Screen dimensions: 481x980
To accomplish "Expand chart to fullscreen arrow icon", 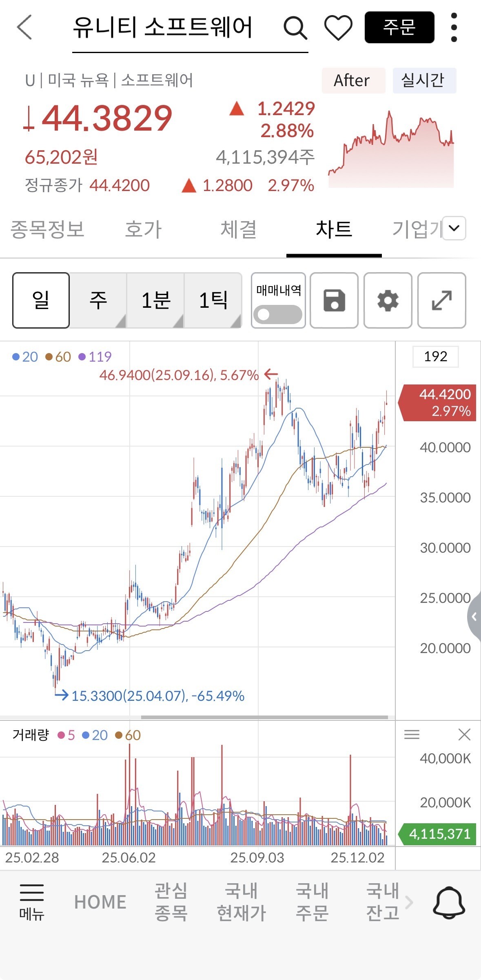I will [x=442, y=300].
